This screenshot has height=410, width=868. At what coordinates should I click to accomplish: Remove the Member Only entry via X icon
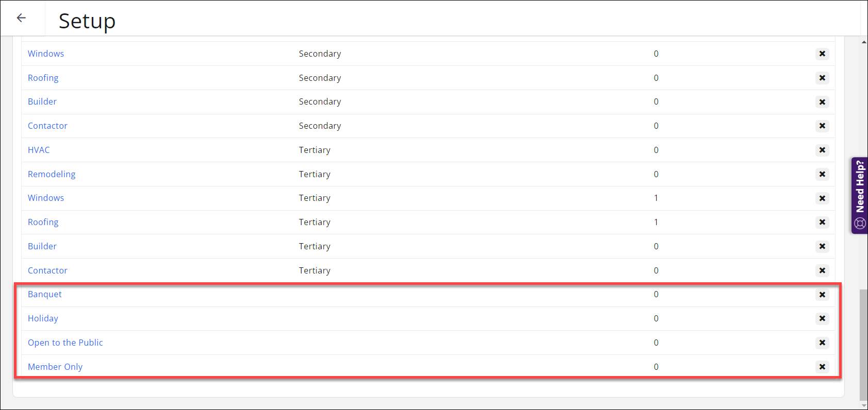click(822, 367)
